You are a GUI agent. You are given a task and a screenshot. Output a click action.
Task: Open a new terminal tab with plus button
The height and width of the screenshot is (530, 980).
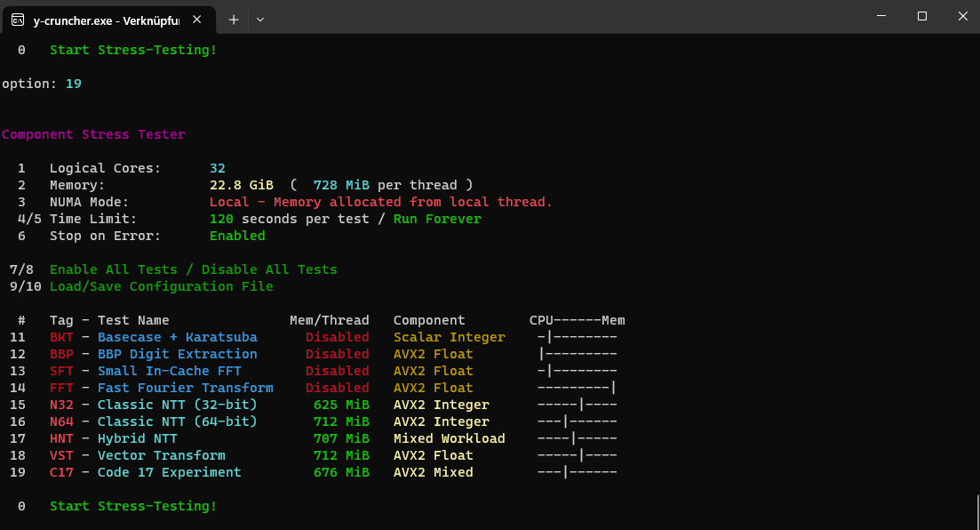(x=233, y=20)
